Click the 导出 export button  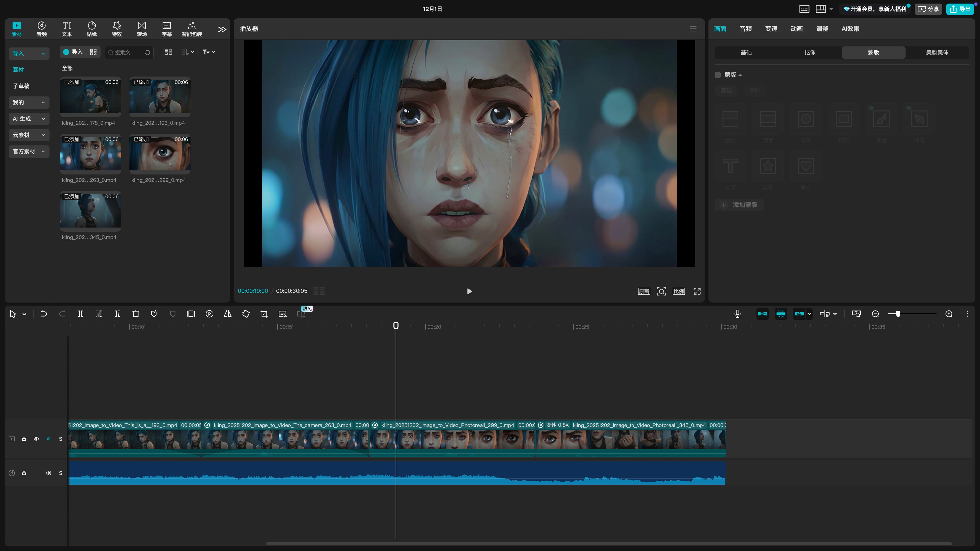click(x=960, y=9)
